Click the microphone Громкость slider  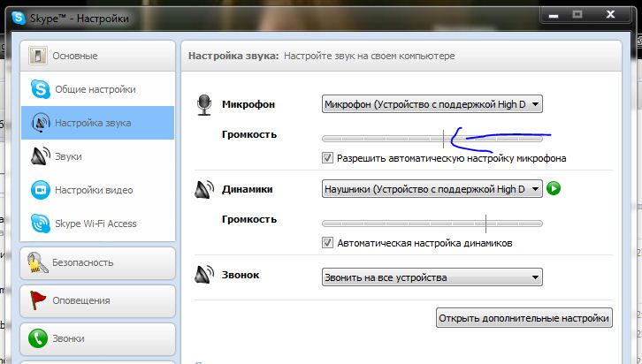pyautogui.click(x=432, y=139)
